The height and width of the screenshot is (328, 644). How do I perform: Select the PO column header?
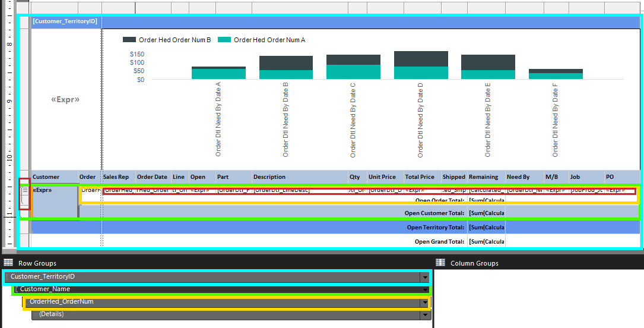coord(622,176)
